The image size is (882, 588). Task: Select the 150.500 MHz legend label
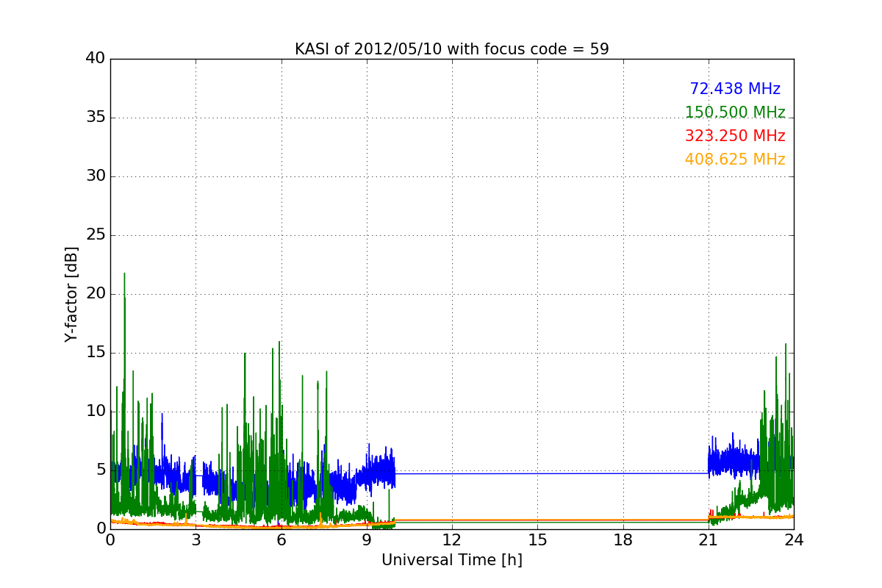[735, 112]
